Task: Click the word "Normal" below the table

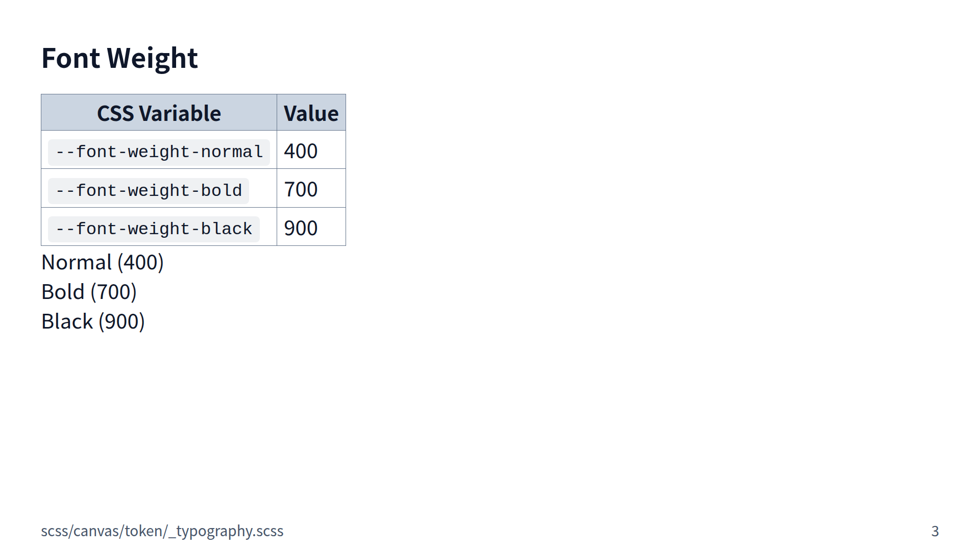Action: point(77,263)
